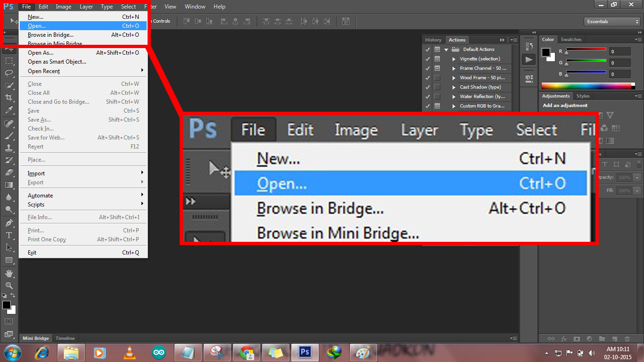Image resolution: width=644 pixels, height=362 pixels.
Task: Click the R value input field
Action: pos(619,51)
